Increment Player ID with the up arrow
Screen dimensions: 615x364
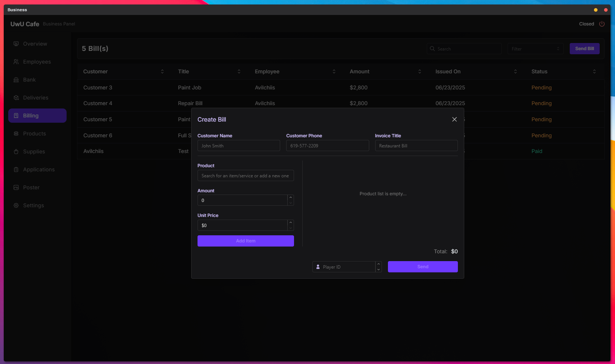[379, 264]
